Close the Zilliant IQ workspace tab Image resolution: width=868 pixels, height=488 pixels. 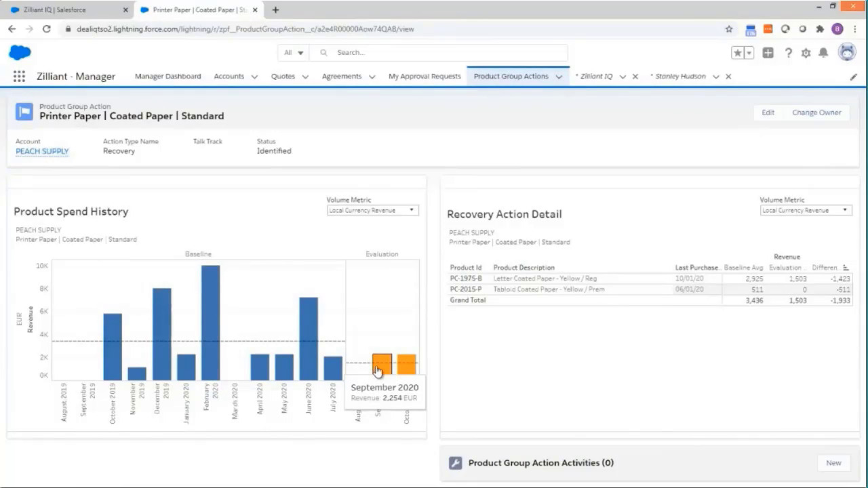pos(635,77)
